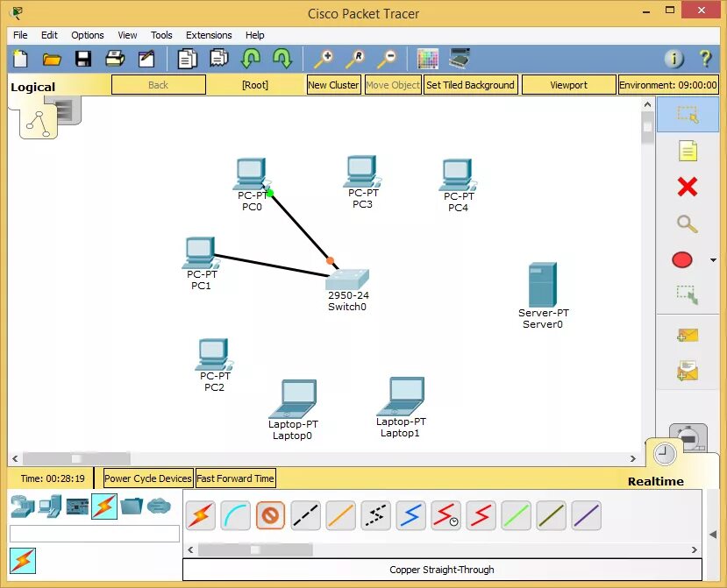Select the red X Delete tool
The width and height of the screenshot is (727, 588).
coord(688,187)
